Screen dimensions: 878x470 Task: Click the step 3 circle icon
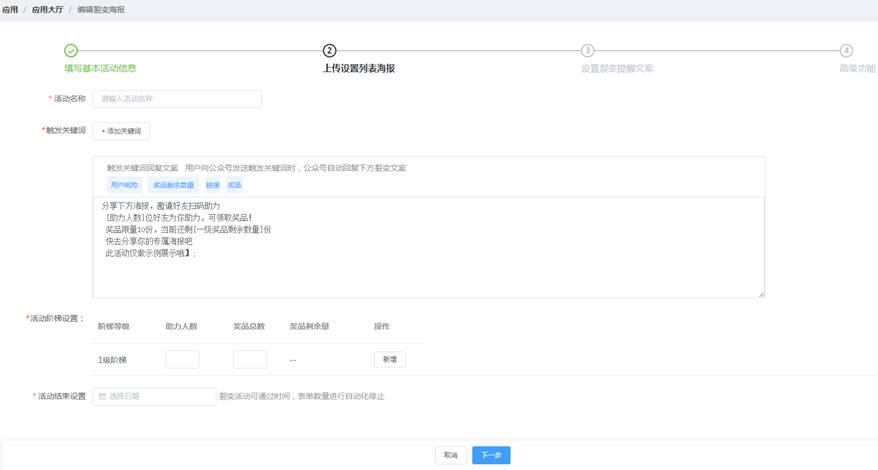click(587, 50)
